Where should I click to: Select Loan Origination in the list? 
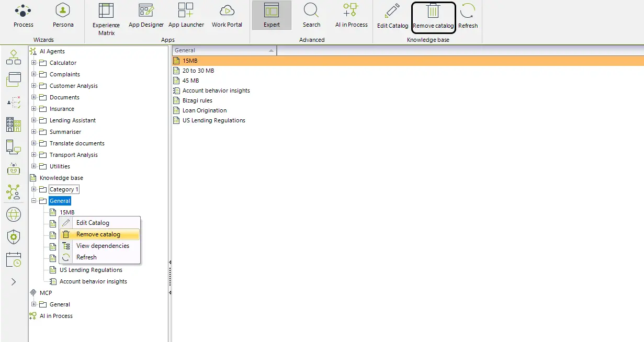click(x=205, y=110)
